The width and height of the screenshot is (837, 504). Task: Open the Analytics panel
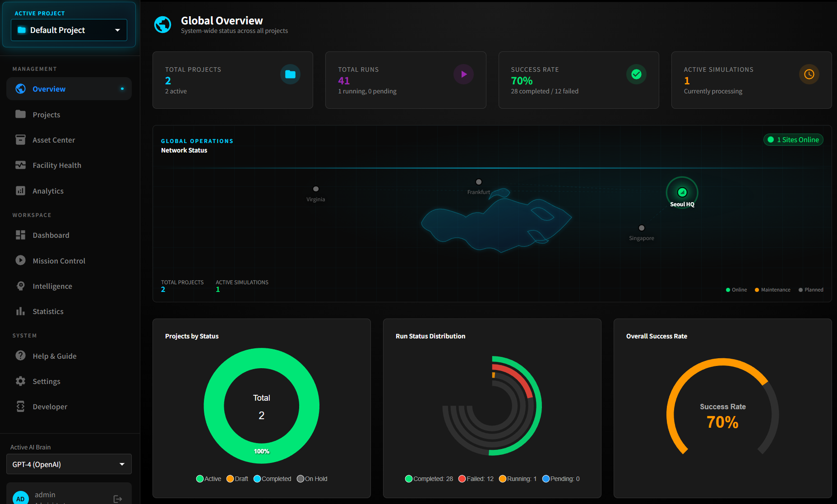47,190
